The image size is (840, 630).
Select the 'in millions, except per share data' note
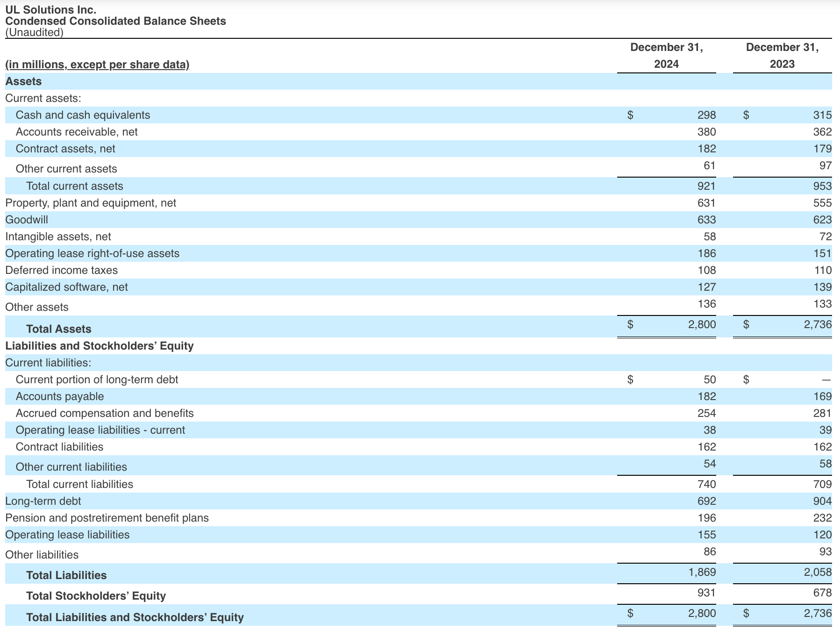click(x=97, y=64)
